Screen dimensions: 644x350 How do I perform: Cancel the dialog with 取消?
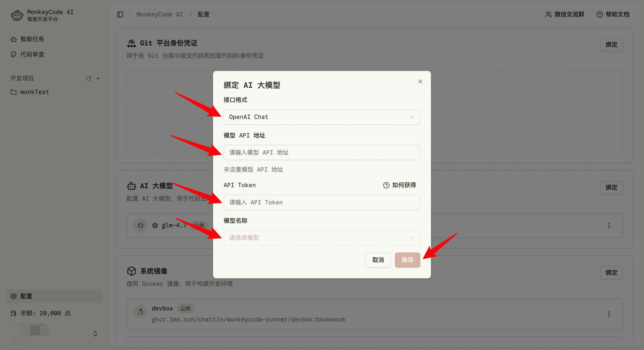(378, 260)
